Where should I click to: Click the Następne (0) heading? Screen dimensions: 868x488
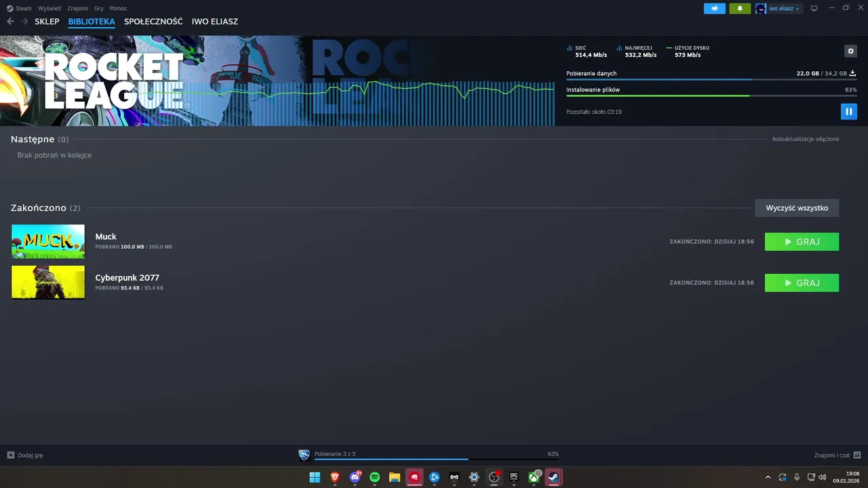click(x=40, y=139)
